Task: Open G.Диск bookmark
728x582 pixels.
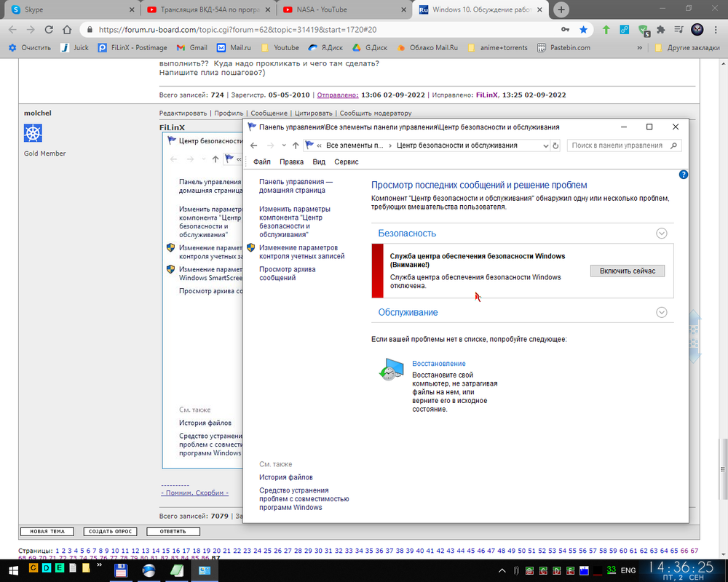Action: [x=370, y=47]
